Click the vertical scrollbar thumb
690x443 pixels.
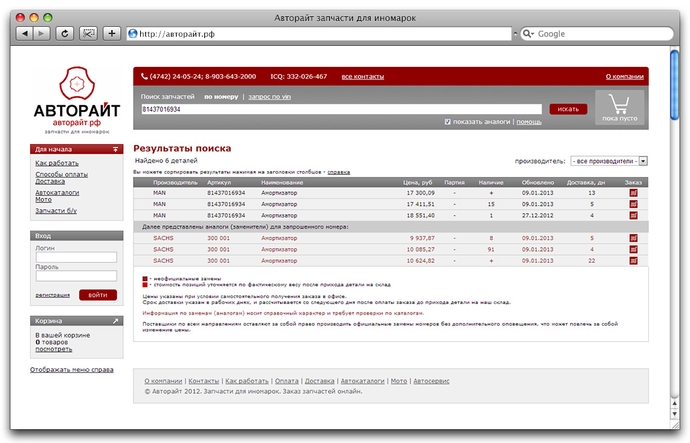[675, 84]
